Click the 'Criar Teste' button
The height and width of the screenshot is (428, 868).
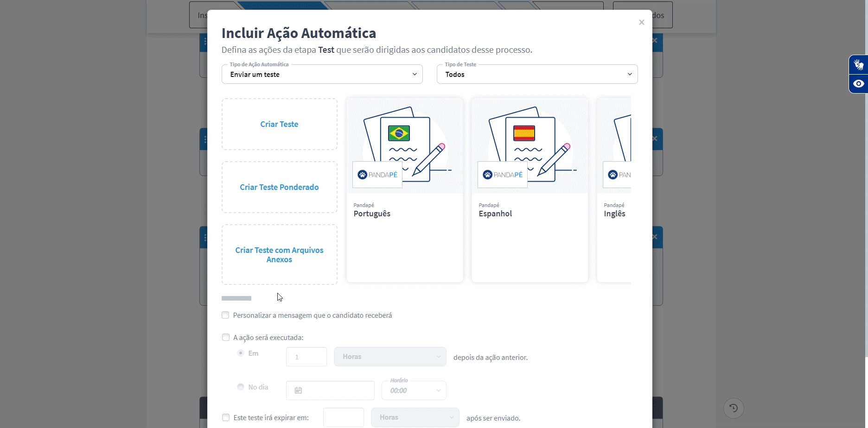pyautogui.click(x=279, y=124)
